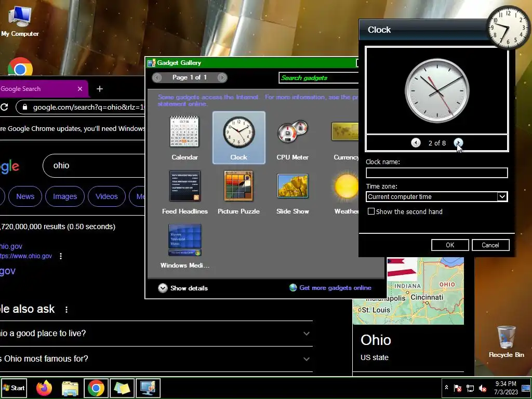The image size is (532, 399).
Task: Click the Clock name text field
Action: click(436, 172)
